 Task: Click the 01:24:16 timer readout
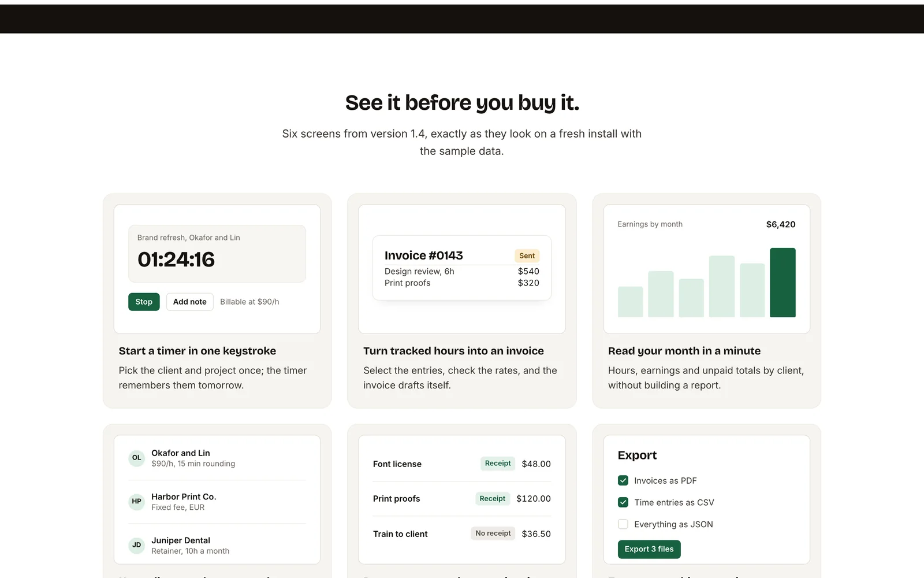point(176,260)
